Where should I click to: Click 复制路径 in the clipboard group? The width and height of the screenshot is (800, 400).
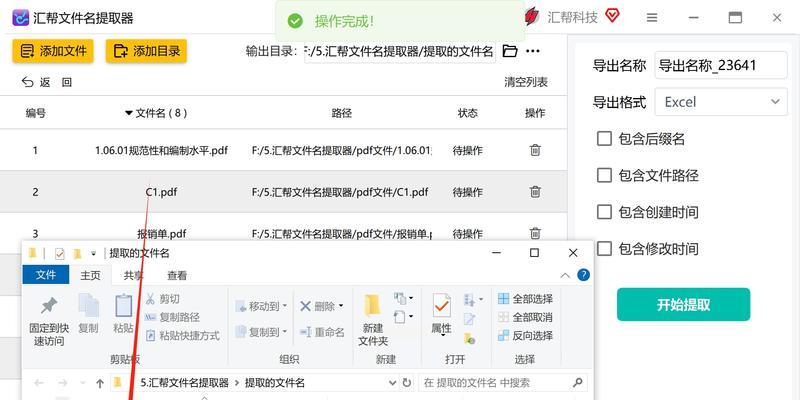[172, 317]
